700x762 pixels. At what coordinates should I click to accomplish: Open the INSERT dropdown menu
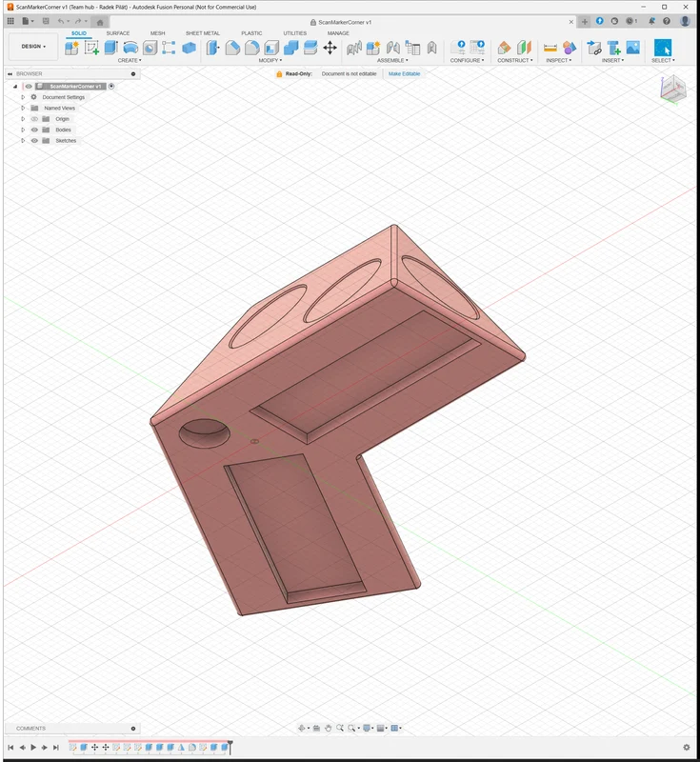(x=612, y=60)
